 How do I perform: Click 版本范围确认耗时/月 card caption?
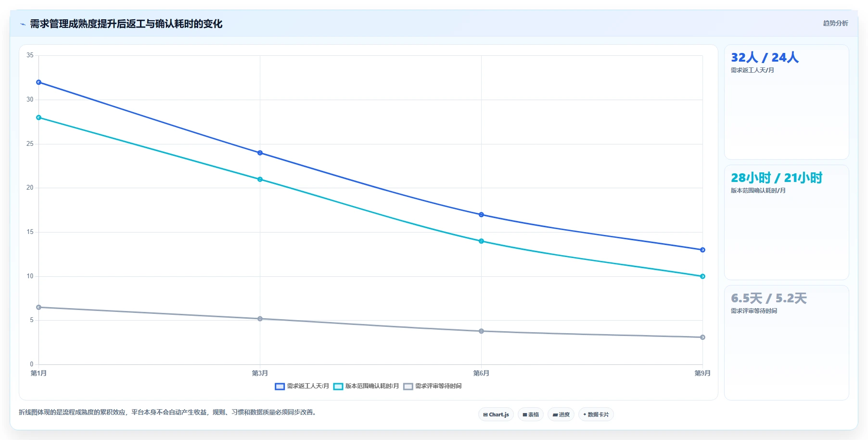tap(758, 191)
